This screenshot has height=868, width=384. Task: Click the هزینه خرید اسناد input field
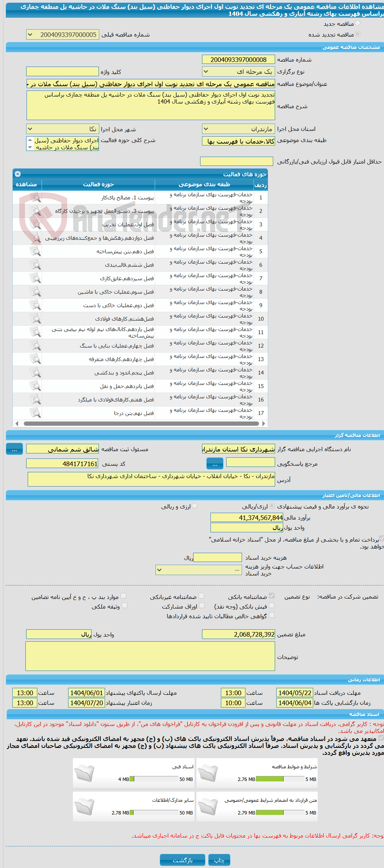pos(217,557)
